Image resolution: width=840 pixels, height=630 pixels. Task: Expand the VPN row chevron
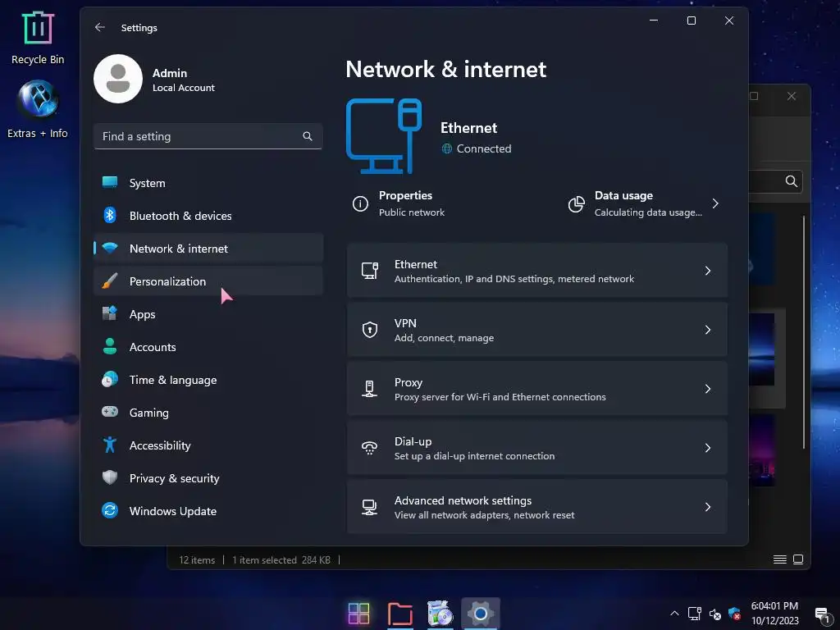pos(708,330)
